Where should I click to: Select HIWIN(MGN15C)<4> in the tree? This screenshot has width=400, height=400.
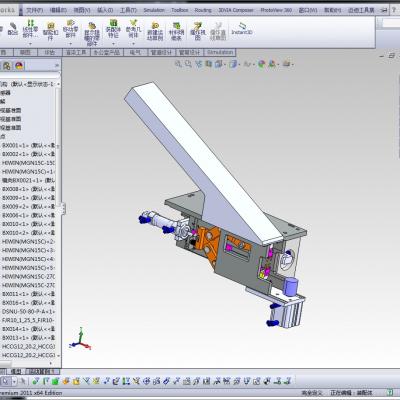click(x=28, y=259)
